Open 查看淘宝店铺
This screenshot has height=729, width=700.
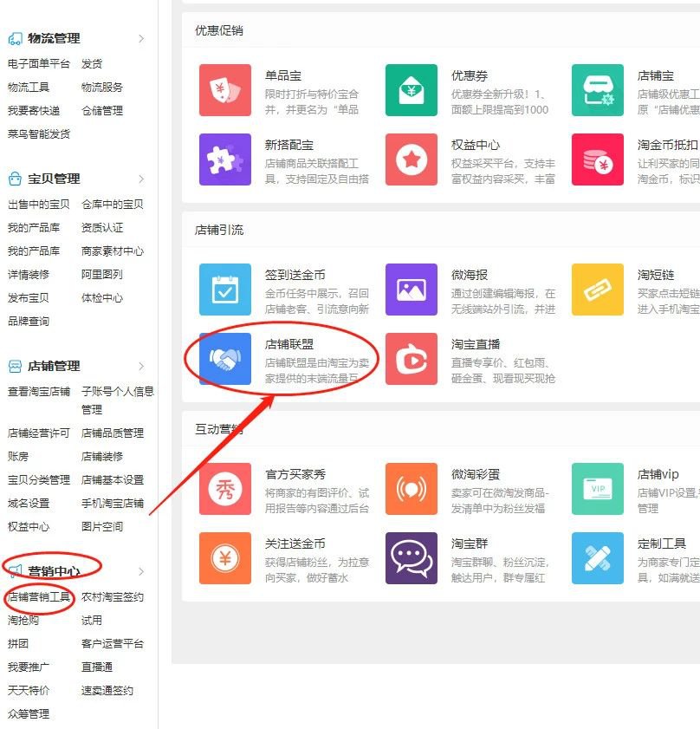click(40, 391)
